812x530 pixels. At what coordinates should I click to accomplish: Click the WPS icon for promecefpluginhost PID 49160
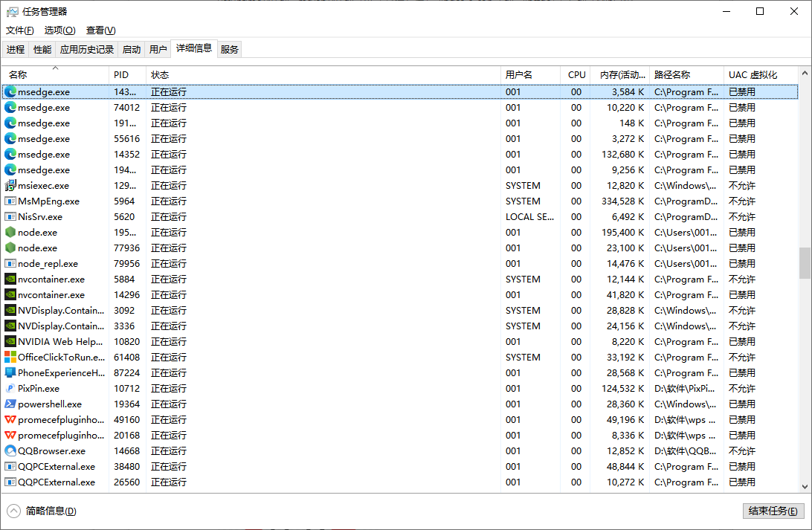tap(10, 419)
